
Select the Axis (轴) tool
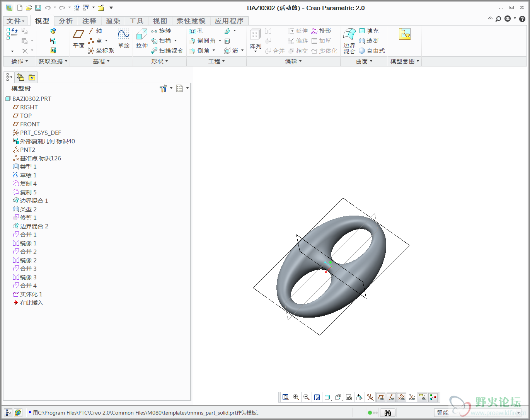tap(95, 31)
